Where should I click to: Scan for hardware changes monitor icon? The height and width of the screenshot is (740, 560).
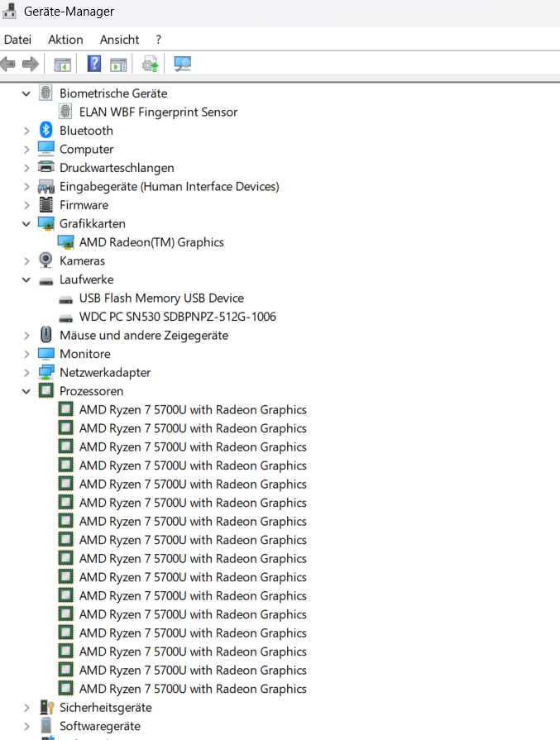point(182,64)
